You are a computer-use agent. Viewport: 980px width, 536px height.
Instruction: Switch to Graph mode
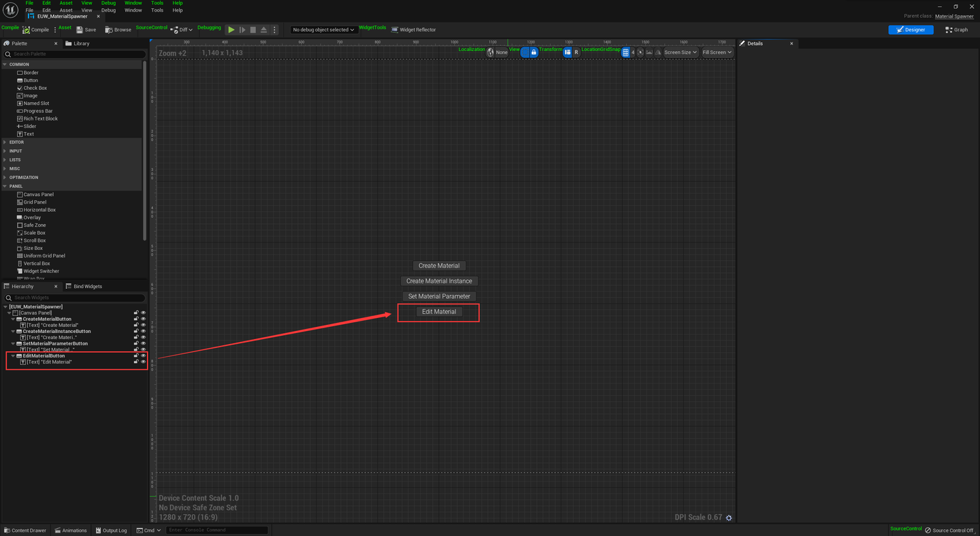pyautogui.click(x=956, y=30)
